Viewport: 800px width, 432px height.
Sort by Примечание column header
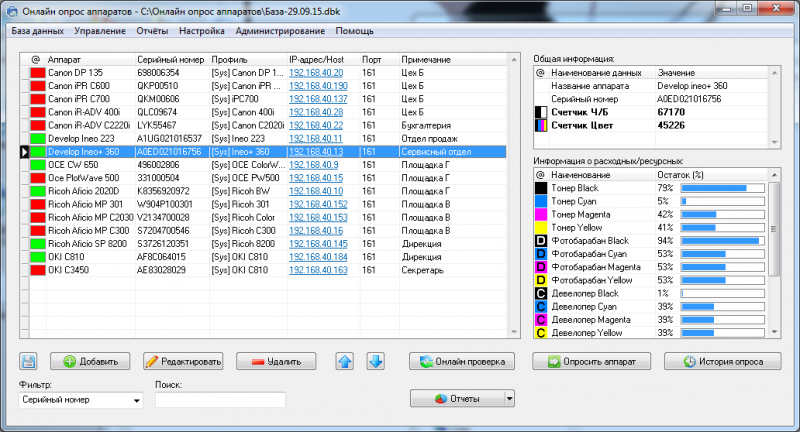tap(453, 60)
